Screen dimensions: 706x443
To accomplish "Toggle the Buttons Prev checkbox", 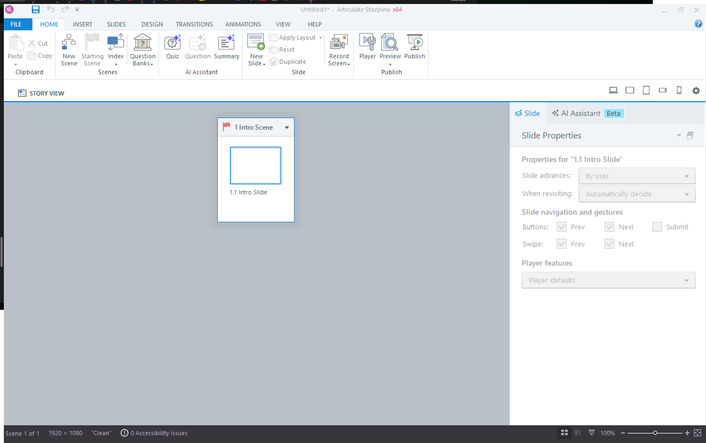I will point(562,227).
